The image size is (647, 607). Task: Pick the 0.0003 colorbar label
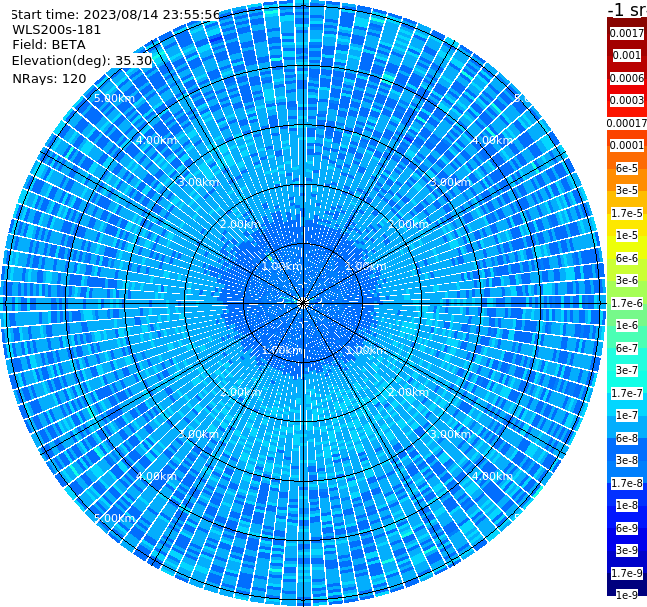click(627, 100)
